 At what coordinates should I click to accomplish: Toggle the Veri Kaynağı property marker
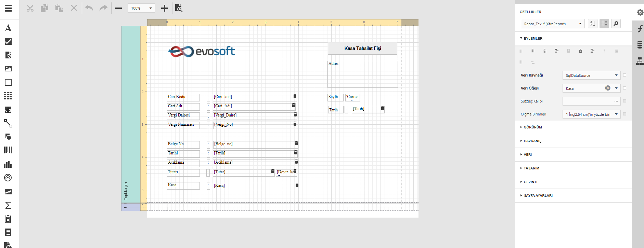pos(624,75)
